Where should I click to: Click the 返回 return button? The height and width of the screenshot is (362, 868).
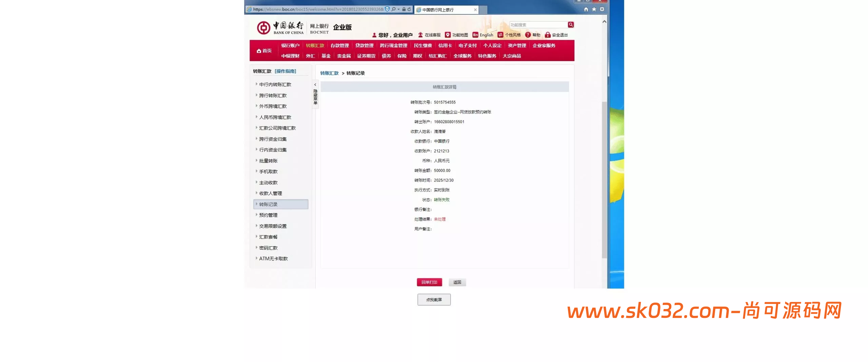click(457, 282)
